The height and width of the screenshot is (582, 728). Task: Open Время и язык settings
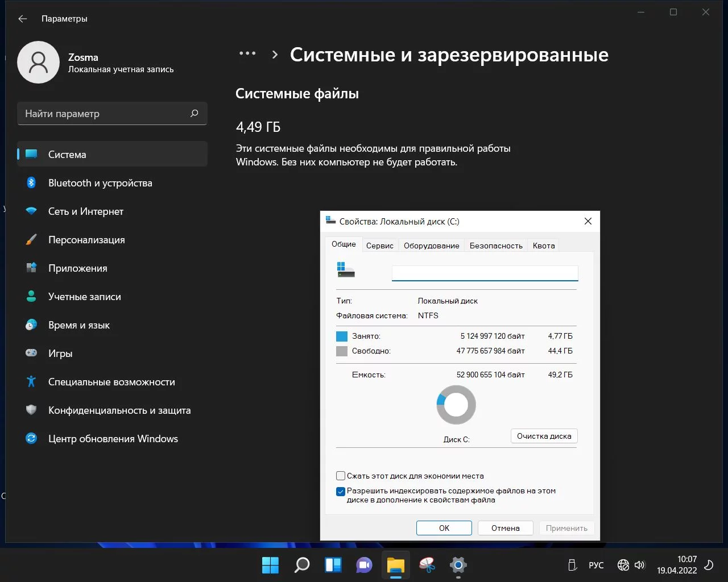pyautogui.click(x=112, y=325)
